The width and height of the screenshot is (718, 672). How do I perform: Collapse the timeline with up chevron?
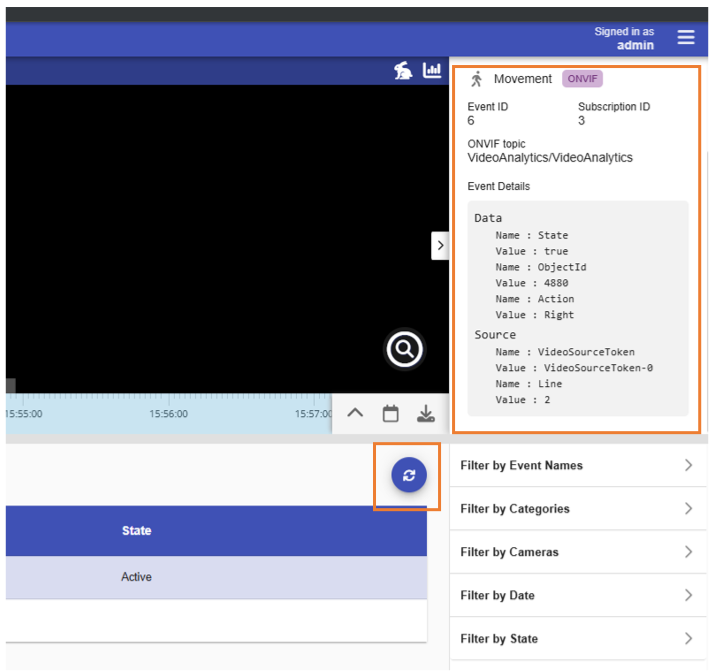tap(355, 413)
